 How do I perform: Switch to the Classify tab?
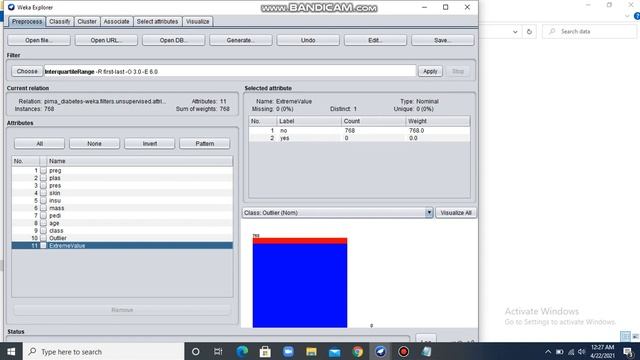[60, 22]
